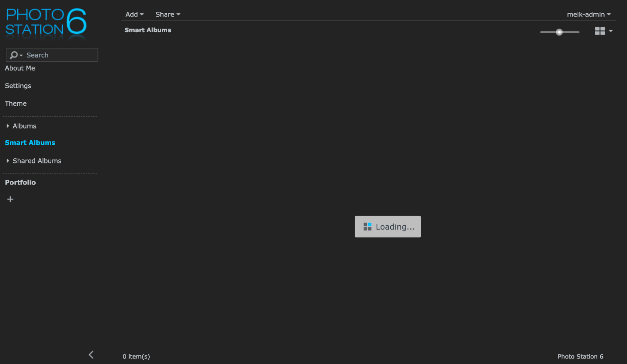Go to Settings in the sidebar

tap(18, 86)
